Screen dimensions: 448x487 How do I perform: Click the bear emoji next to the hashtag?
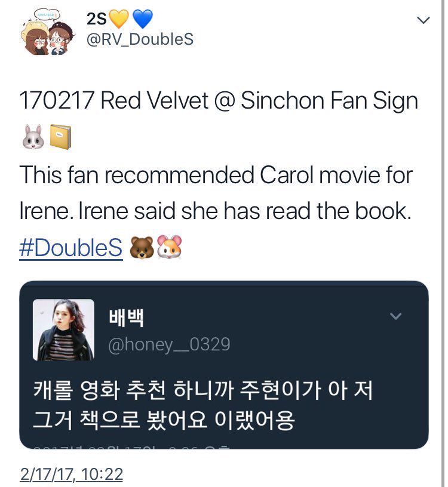point(142,248)
